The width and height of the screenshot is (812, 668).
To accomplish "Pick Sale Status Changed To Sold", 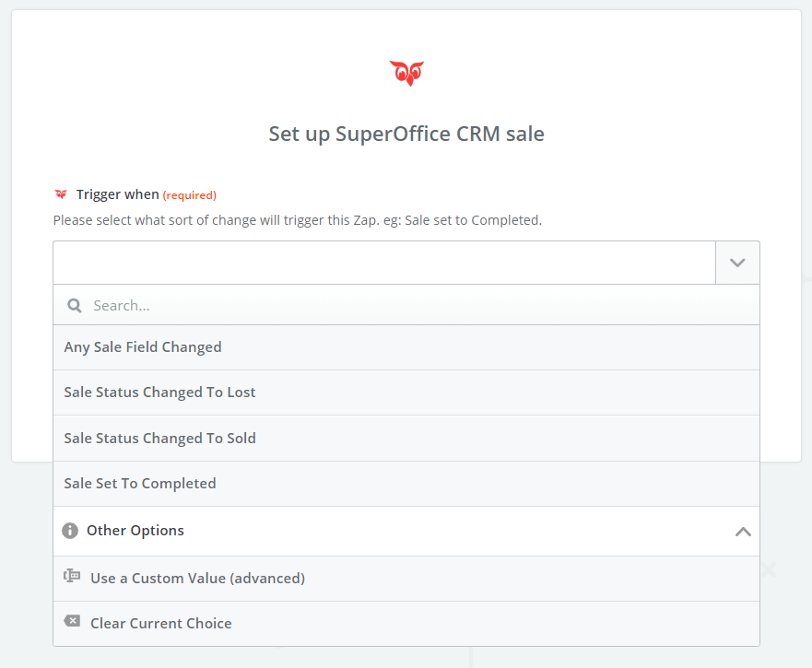I will point(159,438).
